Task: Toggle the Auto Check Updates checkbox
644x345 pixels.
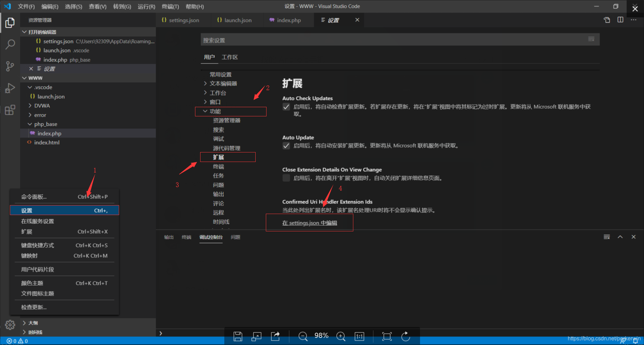Action: (x=286, y=107)
